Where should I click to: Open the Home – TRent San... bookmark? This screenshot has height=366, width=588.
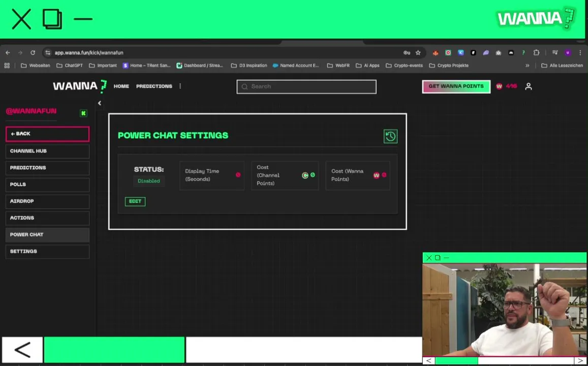pos(147,66)
